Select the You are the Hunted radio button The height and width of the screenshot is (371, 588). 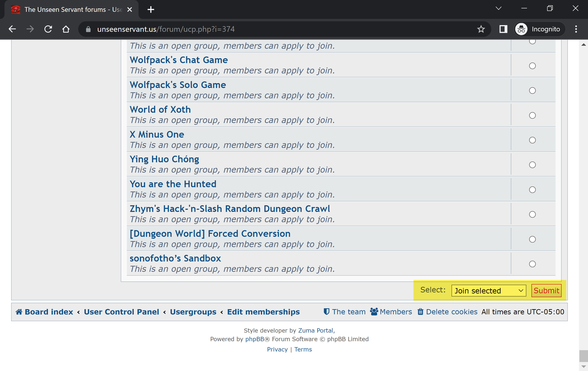[x=532, y=190]
